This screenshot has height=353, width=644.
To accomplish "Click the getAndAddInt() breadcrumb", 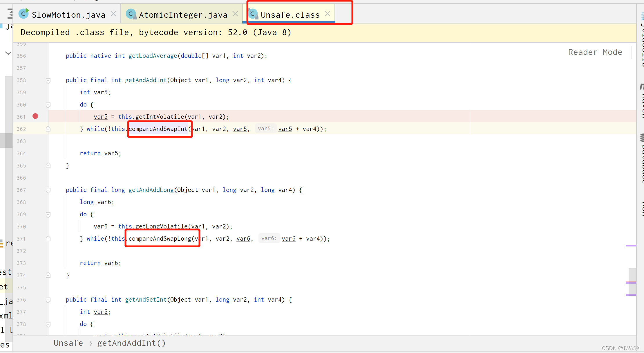I will [131, 343].
